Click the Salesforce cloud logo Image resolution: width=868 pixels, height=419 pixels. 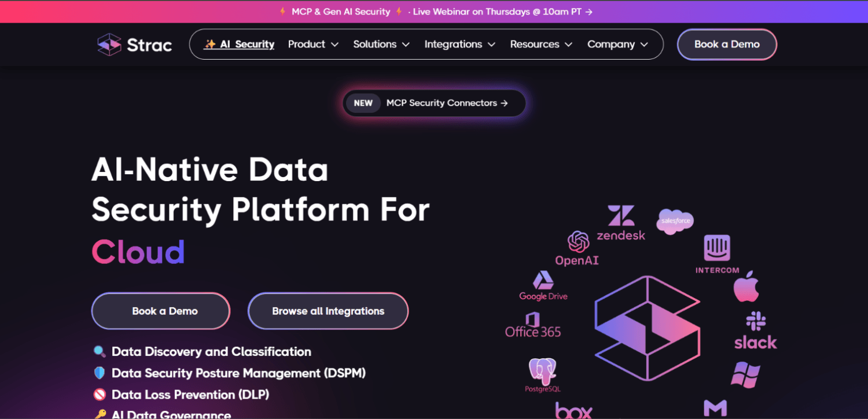click(x=675, y=222)
